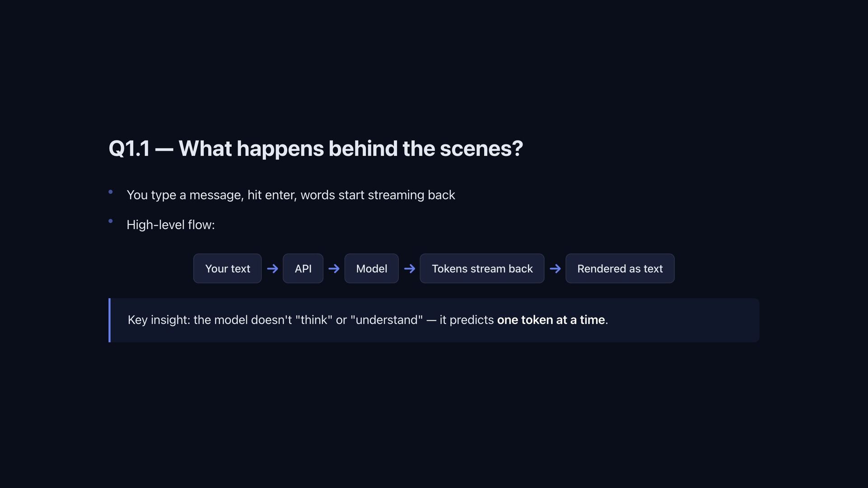Viewport: 868px width, 488px height.
Task: Click the bullet dot beside 'You type a message'
Action: point(110,192)
